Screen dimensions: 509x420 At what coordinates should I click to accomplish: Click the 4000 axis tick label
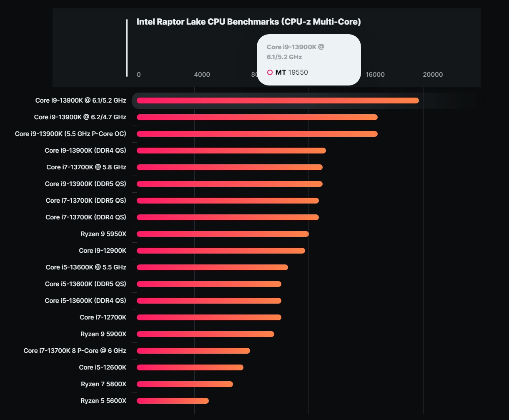tap(202, 75)
